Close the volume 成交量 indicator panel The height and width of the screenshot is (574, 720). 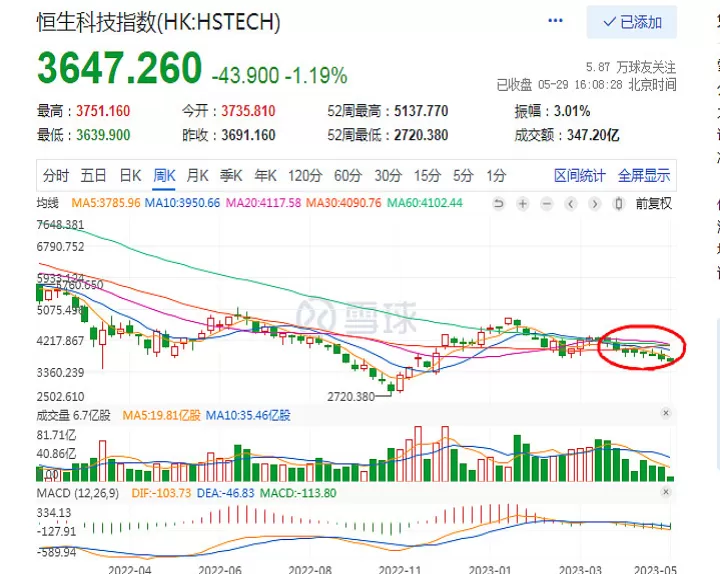[666, 413]
